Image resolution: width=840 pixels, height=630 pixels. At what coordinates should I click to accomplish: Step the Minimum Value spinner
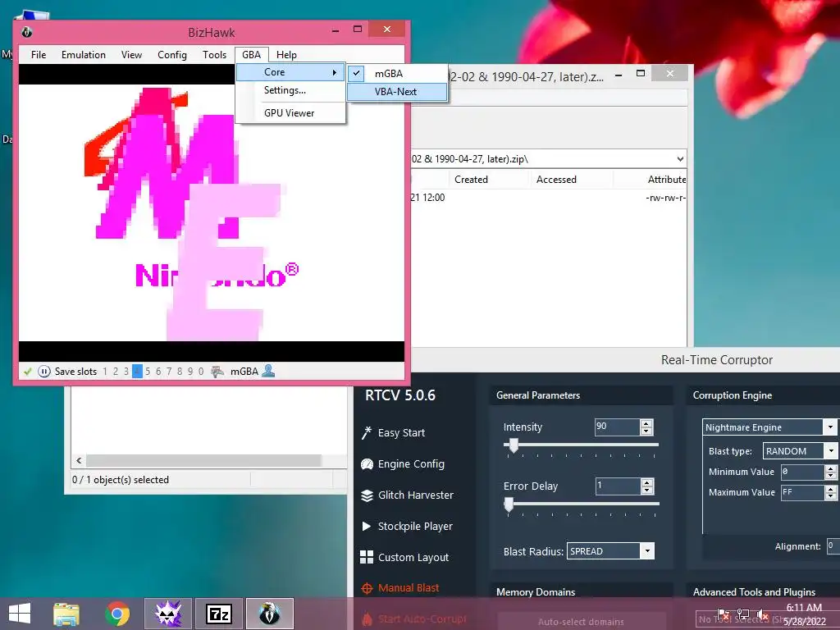[830, 472]
